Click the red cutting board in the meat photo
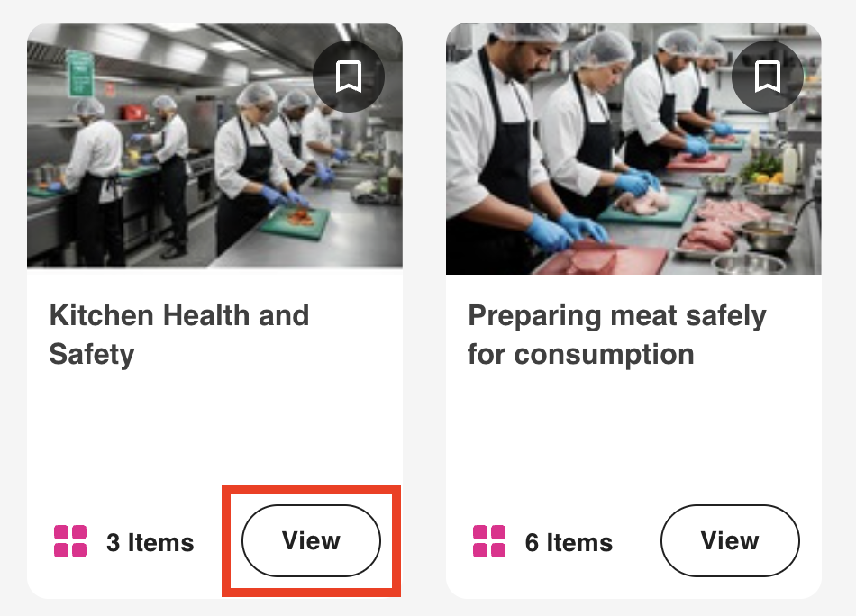The height and width of the screenshot is (616, 856). tap(601, 259)
